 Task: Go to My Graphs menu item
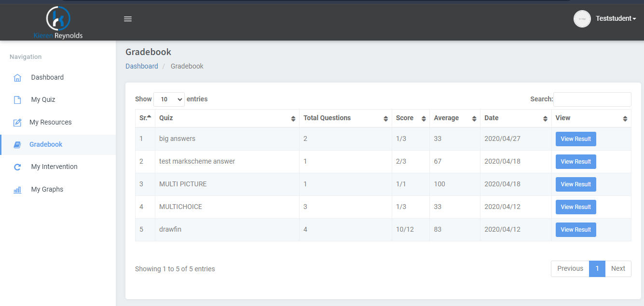[x=47, y=190]
